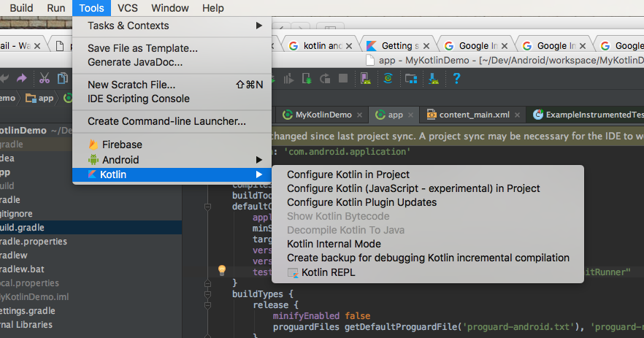Switch to 'kotlin and' browser tab
This screenshot has height=338, width=644.
(321, 45)
